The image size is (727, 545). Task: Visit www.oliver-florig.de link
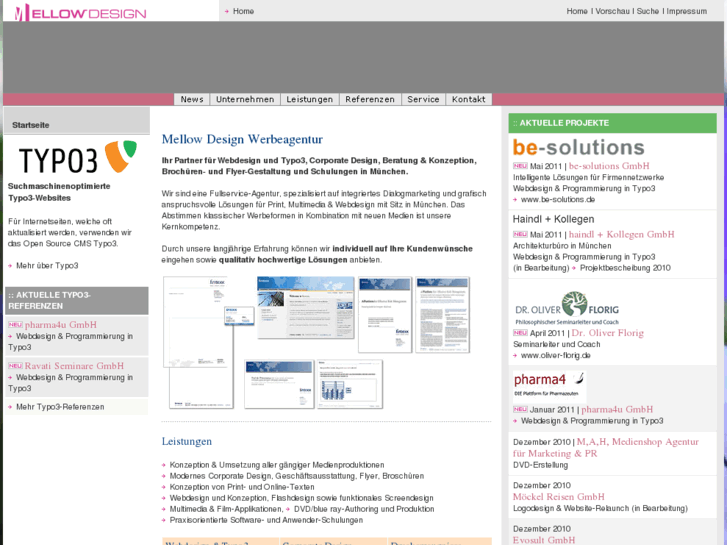[555, 356]
